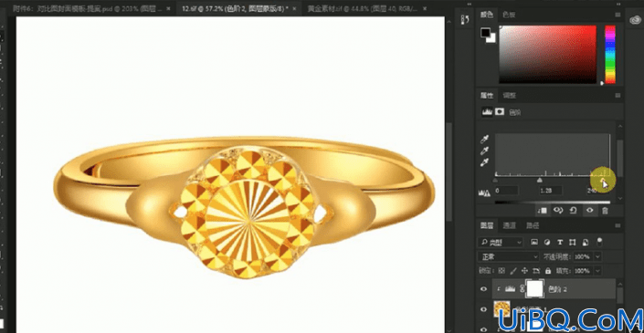Open the 调整 adjustments tab
644x333 pixels.
coord(510,96)
